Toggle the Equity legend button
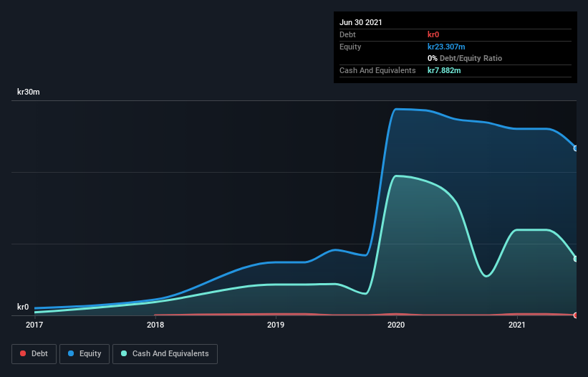The height and width of the screenshot is (377, 588). tap(85, 354)
